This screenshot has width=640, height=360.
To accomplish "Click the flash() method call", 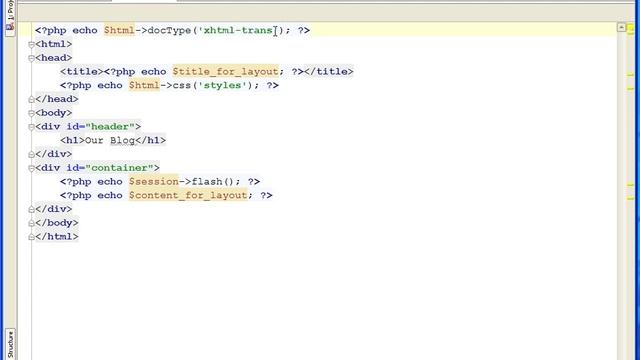I will click(x=213, y=182).
